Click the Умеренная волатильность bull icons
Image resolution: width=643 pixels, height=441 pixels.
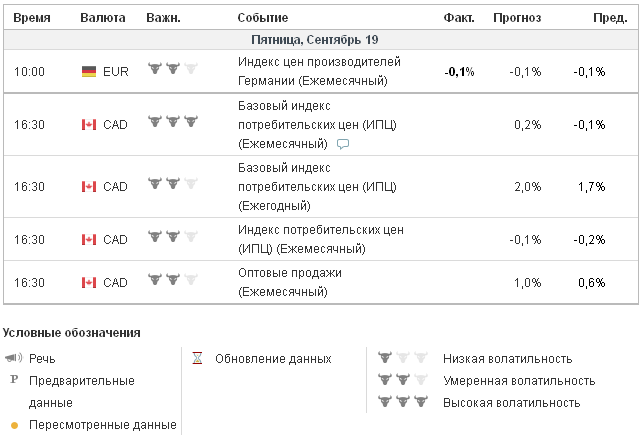(x=402, y=380)
